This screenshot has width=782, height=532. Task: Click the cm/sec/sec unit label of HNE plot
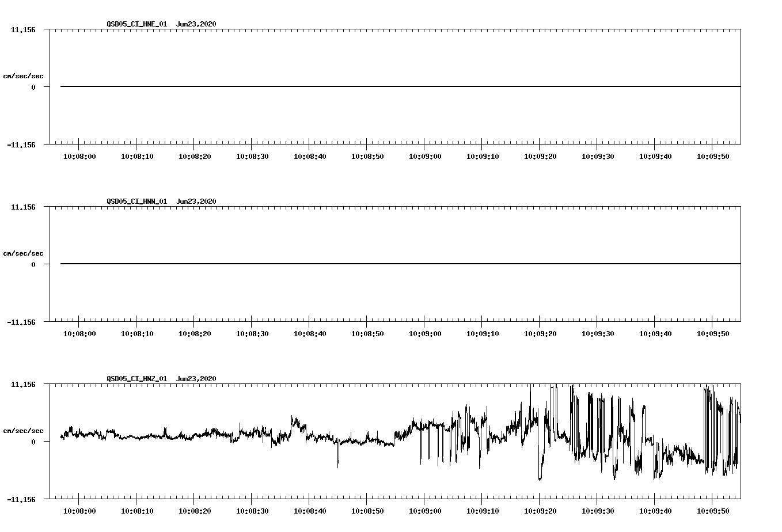(23, 76)
